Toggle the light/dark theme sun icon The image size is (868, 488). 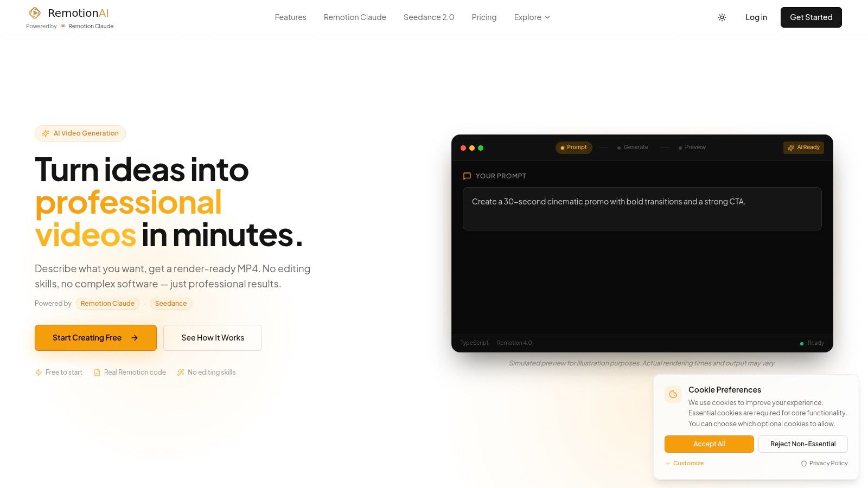pos(722,17)
